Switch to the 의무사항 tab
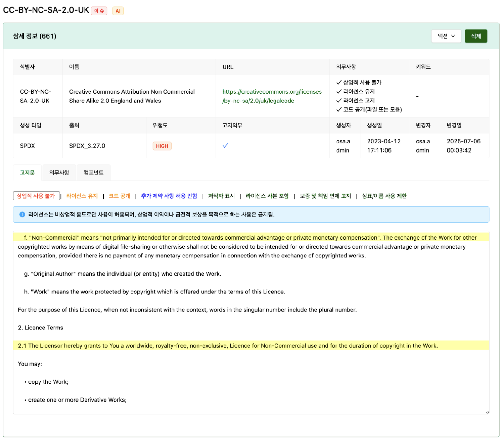Screen dimensions: 504x441 (x=59, y=173)
